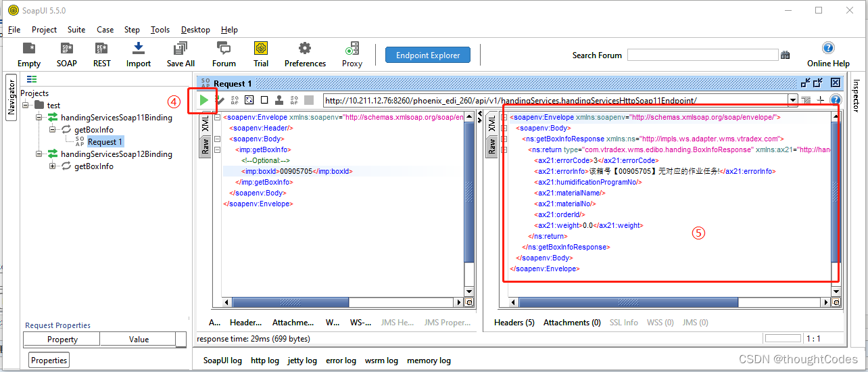
Task: Open the error log tab
Action: click(x=341, y=361)
